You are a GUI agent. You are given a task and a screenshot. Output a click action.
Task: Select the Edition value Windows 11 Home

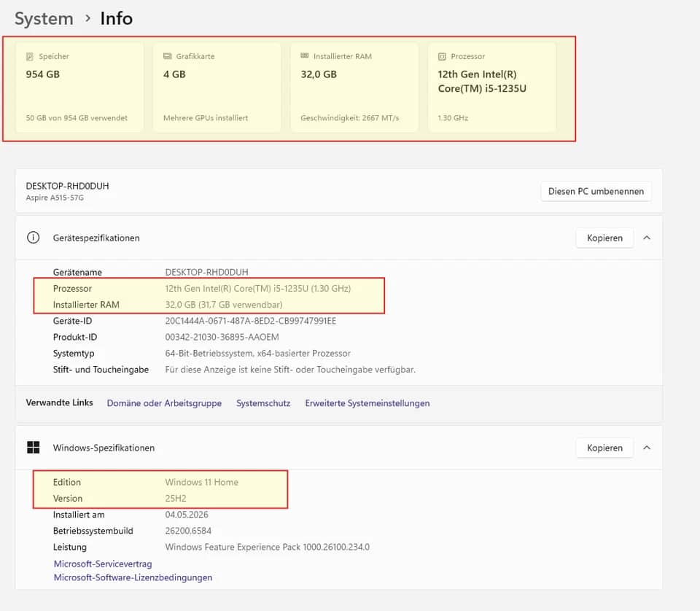point(202,482)
